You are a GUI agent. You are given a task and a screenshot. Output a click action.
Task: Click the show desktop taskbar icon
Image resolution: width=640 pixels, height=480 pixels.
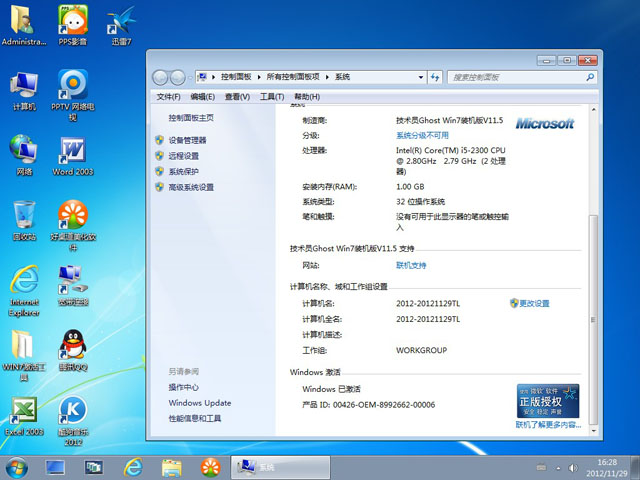(x=55, y=468)
